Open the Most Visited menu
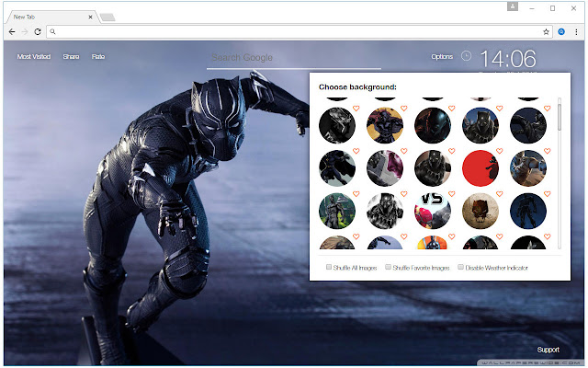This screenshot has width=588, height=368. (34, 57)
